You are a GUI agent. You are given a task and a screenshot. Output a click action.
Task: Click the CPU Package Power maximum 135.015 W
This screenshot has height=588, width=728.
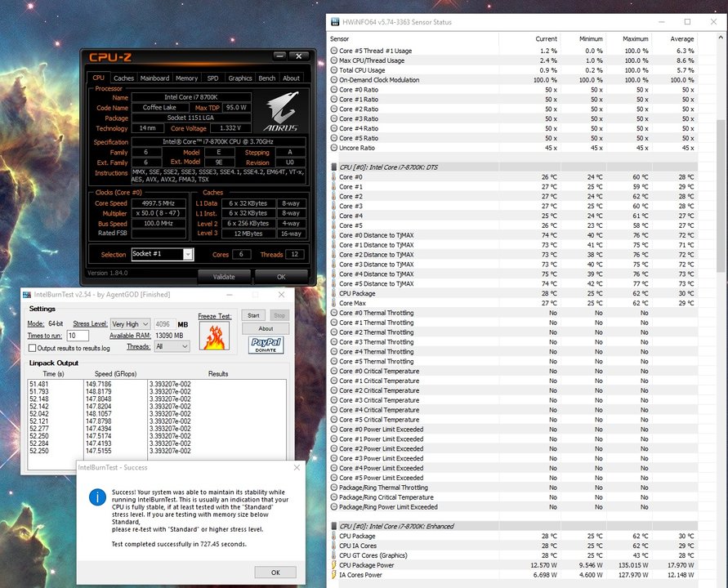click(x=633, y=565)
